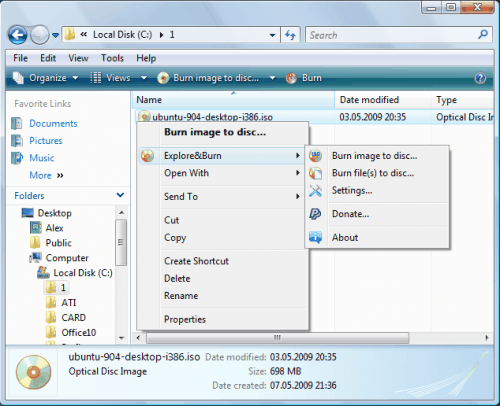
Task: Click the Pictures folder icon in Favorite Links
Action: (x=17, y=141)
